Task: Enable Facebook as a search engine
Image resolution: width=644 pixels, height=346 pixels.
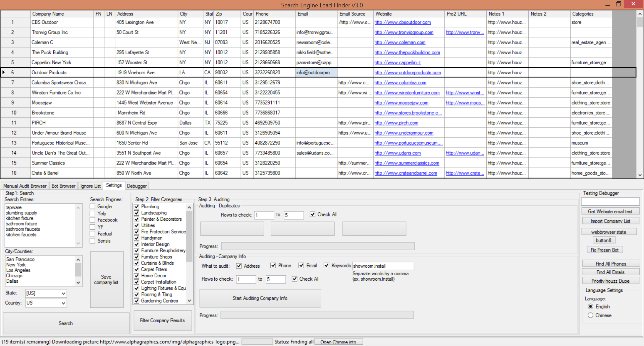Action: tap(93, 220)
